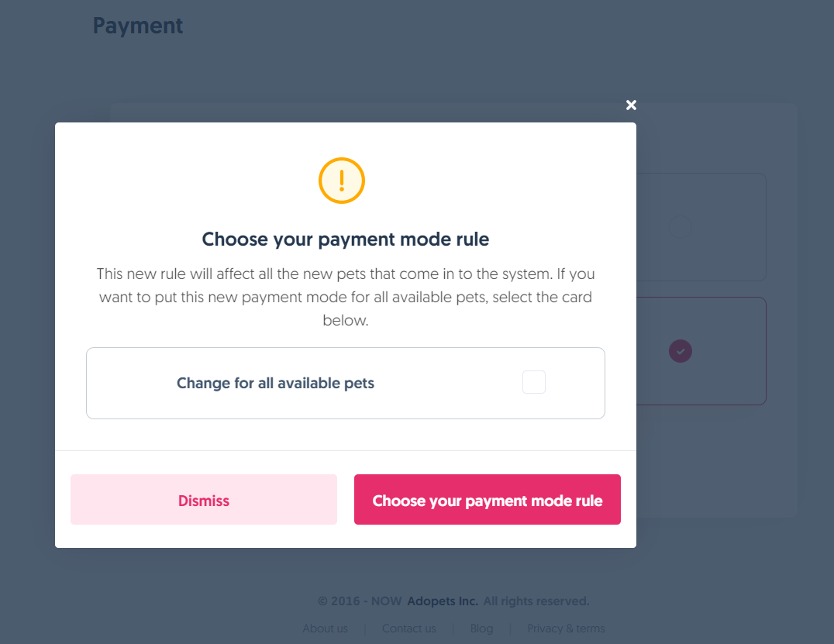Check the 'Change for all available pets' checkbox
This screenshot has height=644, width=834.
[534, 382]
